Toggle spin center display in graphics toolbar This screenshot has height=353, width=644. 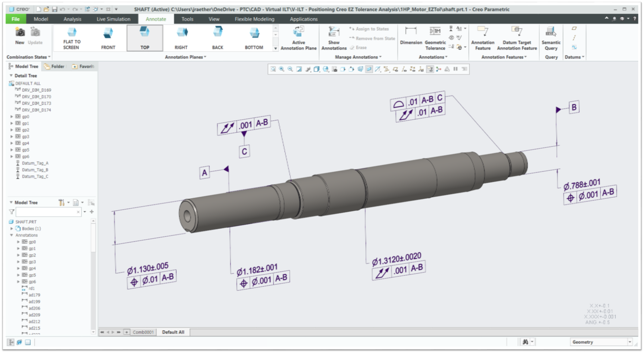point(439,69)
